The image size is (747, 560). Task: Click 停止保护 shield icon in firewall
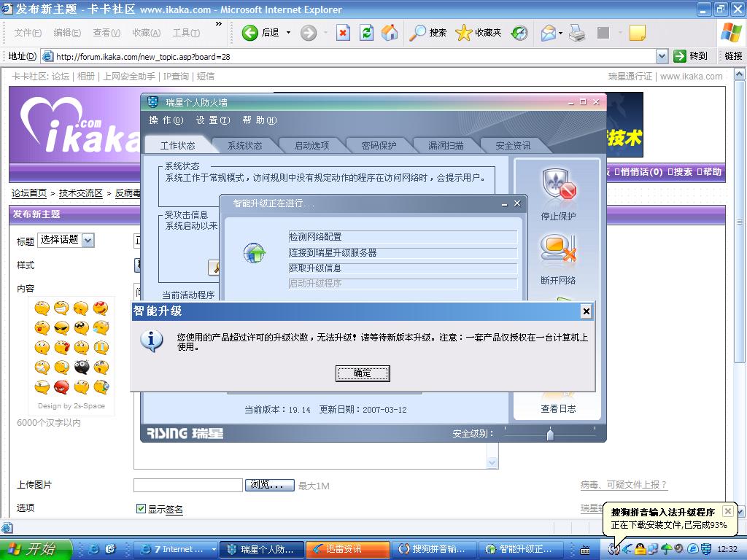[x=558, y=184]
